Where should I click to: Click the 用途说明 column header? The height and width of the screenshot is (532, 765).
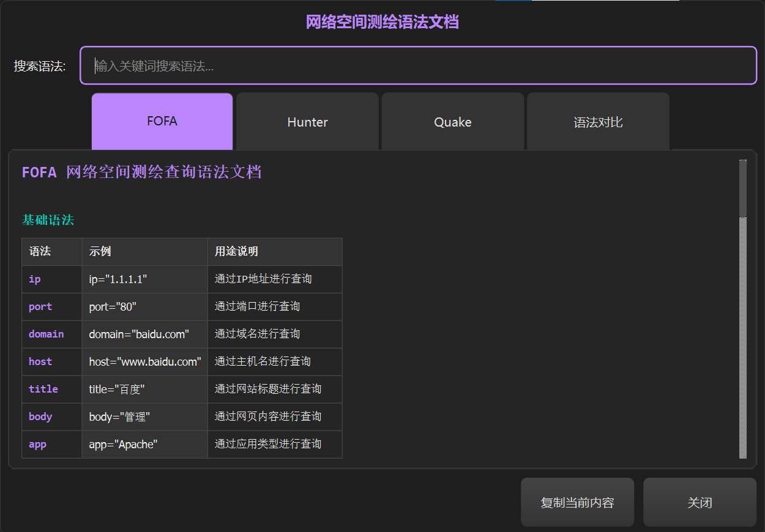236,251
